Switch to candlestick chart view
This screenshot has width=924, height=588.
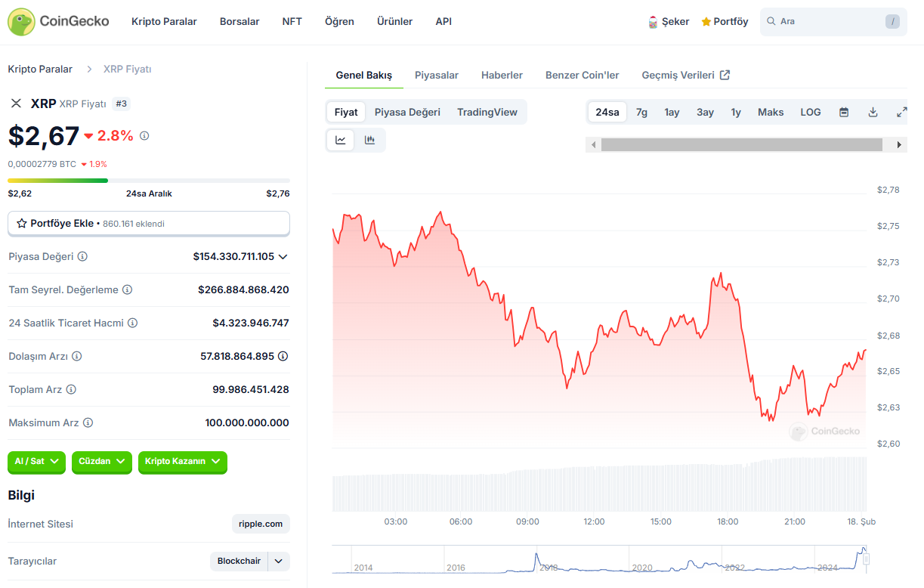[x=369, y=140]
